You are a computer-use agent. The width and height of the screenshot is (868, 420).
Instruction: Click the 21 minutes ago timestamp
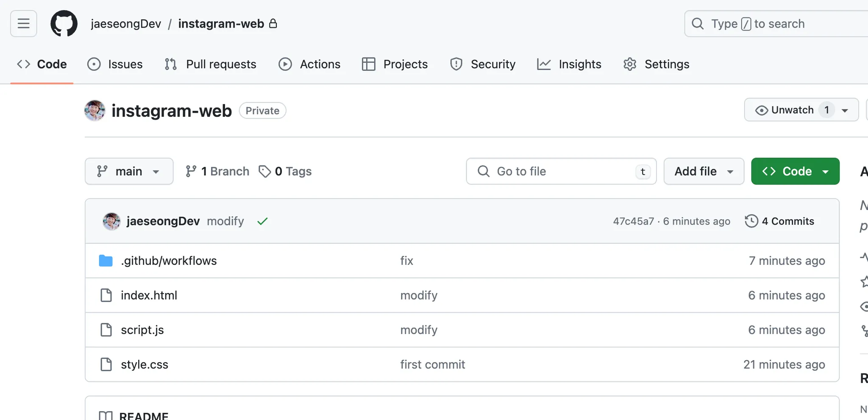coord(784,364)
